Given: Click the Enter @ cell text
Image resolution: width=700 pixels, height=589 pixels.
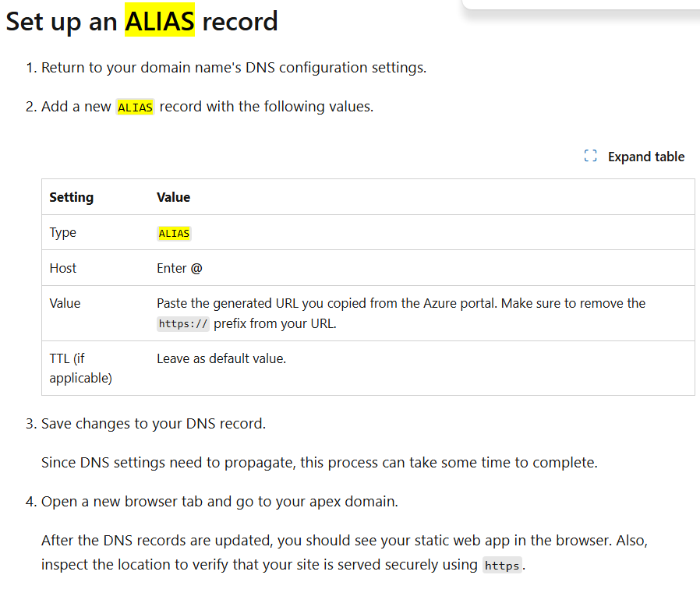Looking at the screenshot, I should 179,268.
